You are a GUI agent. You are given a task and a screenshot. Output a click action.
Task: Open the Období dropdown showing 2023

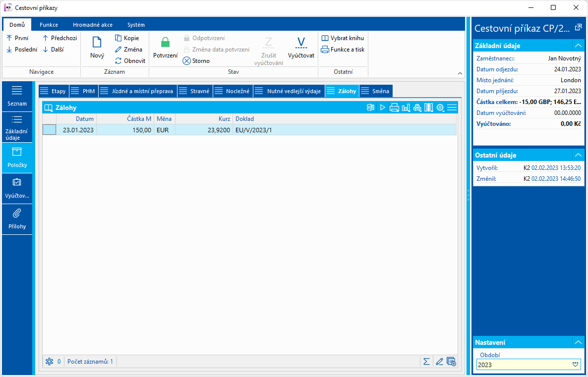pos(575,365)
